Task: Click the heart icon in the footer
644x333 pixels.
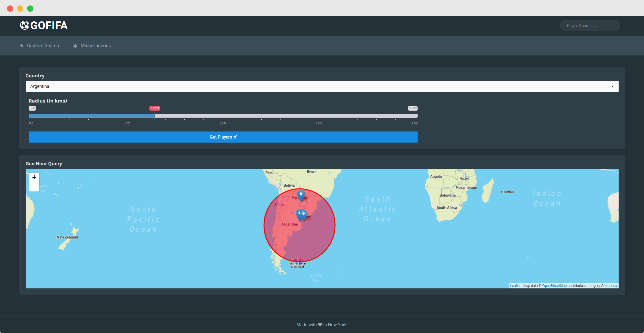Action: click(x=320, y=325)
